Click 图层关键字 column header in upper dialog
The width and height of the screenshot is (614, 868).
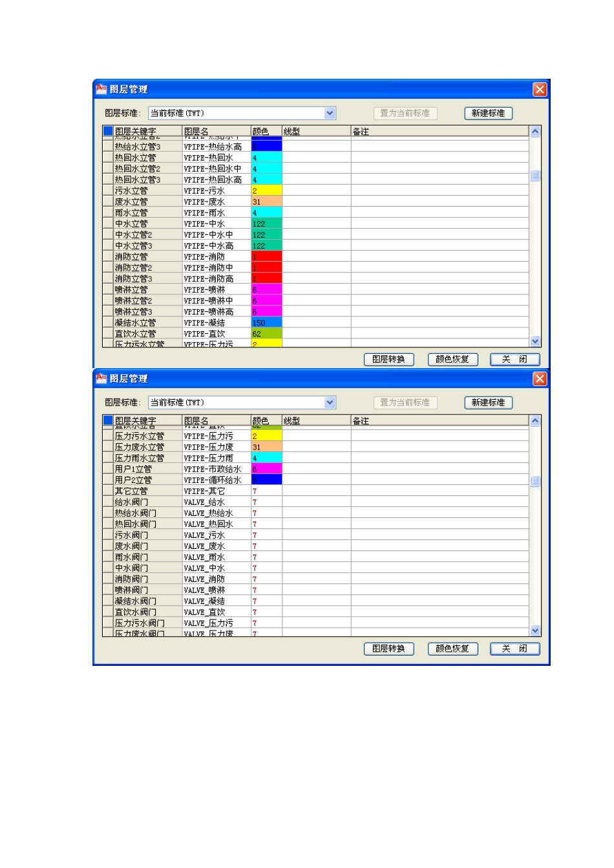point(148,131)
